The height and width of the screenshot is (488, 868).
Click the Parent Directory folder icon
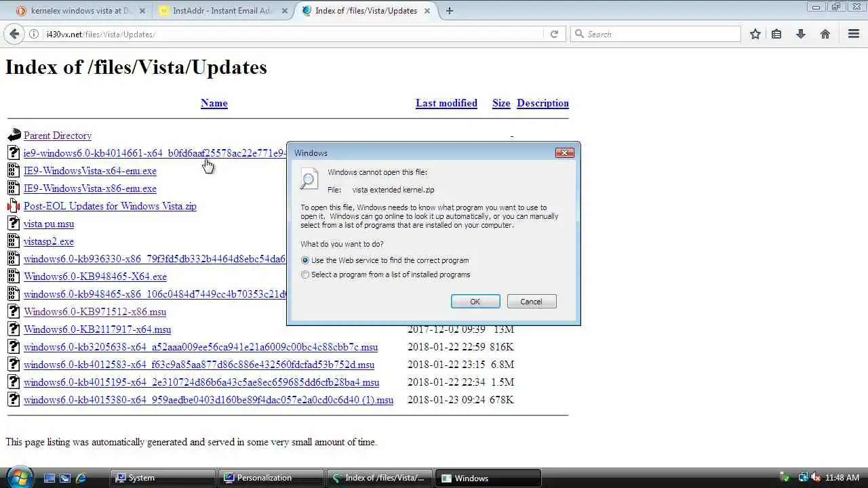pyautogui.click(x=14, y=135)
